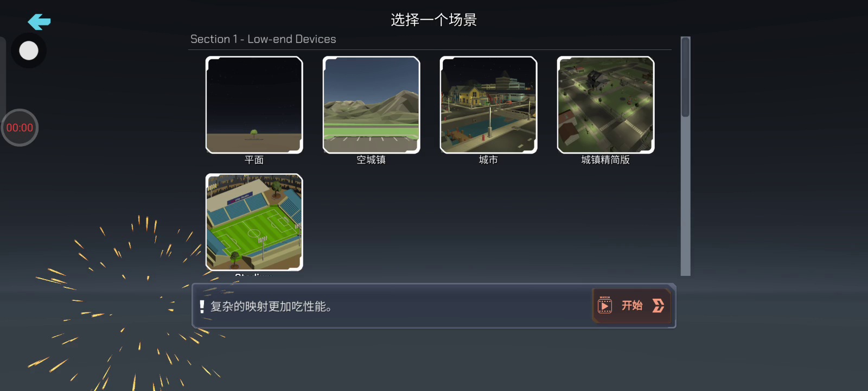This screenshot has height=391, width=868.
Task: Click the scene list scrollbar handle
Action: 686,77
